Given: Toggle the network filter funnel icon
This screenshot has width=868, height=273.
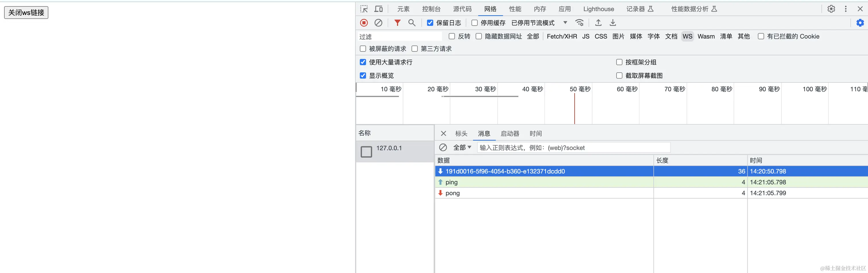Looking at the screenshot, I should coord(398,23).
